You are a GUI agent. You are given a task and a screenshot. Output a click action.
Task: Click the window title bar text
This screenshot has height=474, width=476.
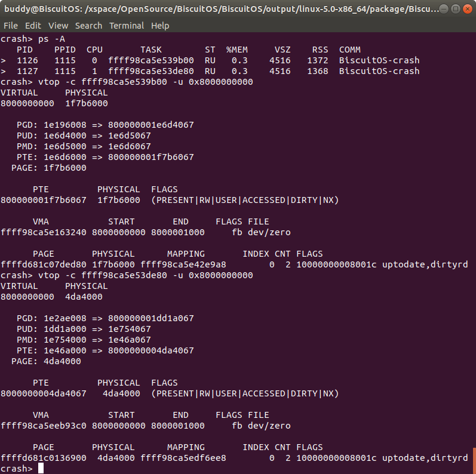click(x=220, y=9)
